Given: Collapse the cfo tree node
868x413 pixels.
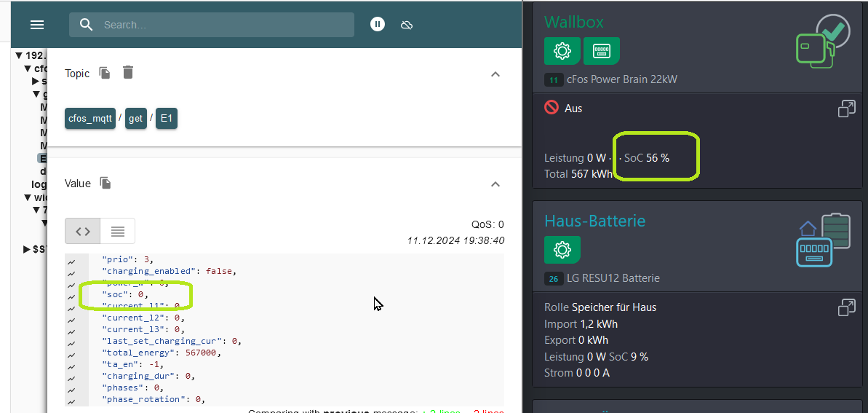Looking at the screenshot, I should click(x=28, y=68).
